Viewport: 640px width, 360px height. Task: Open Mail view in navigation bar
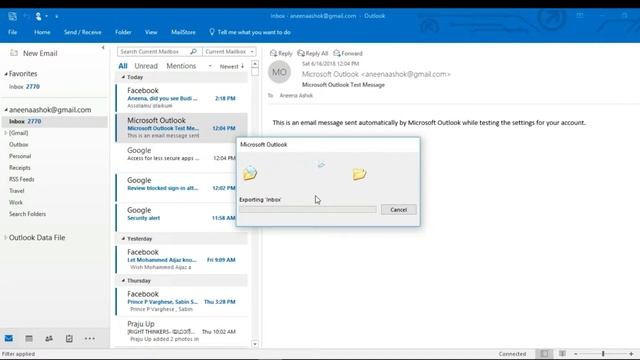9,338
